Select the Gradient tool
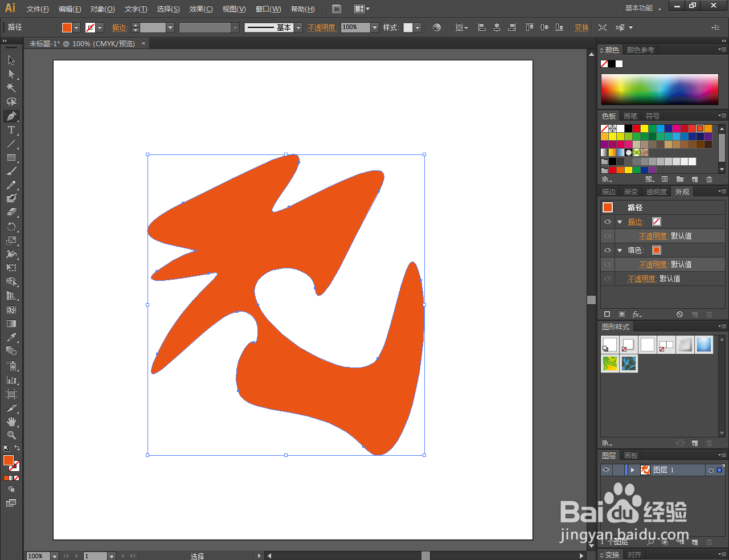This screenshot has width=729, height=560. point(11,324)
